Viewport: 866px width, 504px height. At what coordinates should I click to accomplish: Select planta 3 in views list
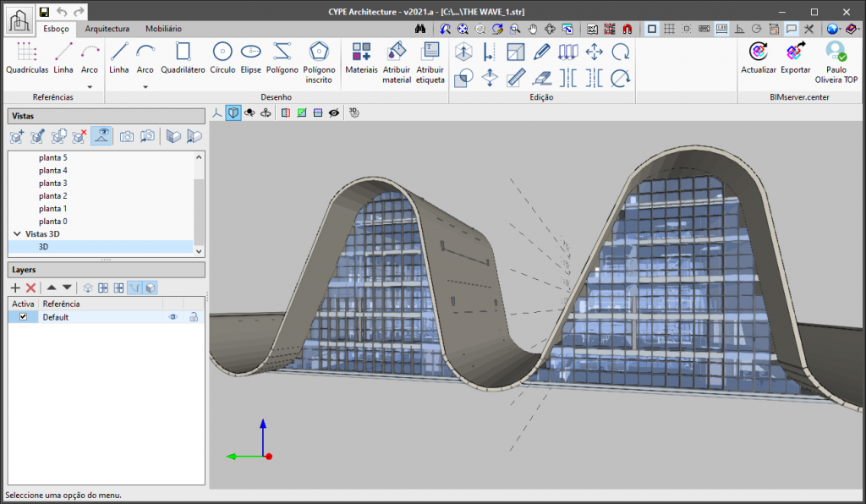[52, 183]
